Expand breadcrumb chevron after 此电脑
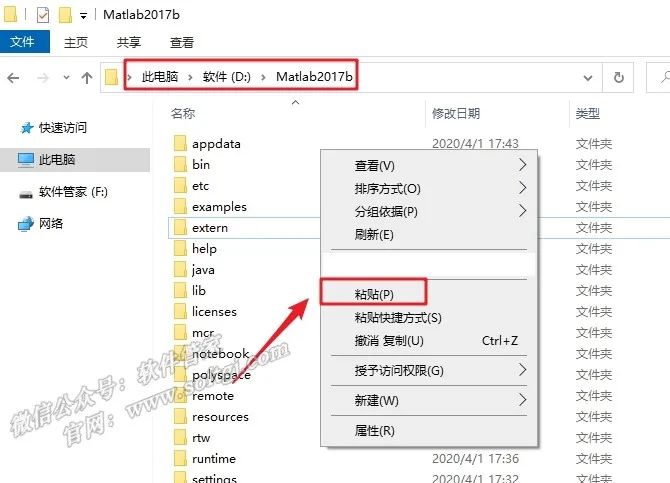 click(x=190, y=77)
